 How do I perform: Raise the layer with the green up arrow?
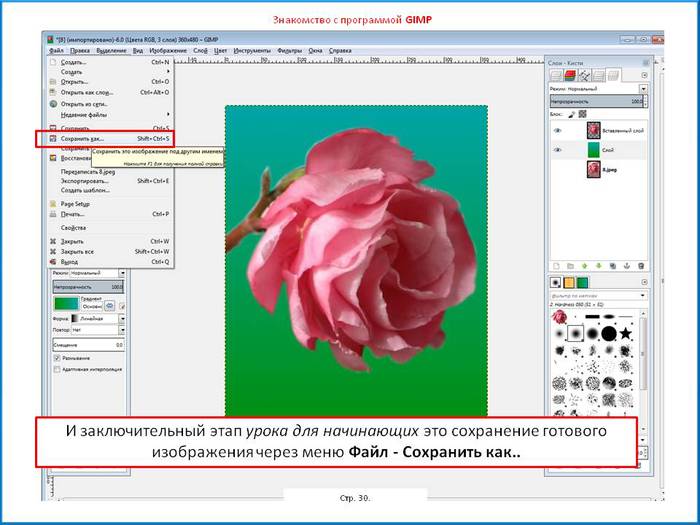point(584,266)
